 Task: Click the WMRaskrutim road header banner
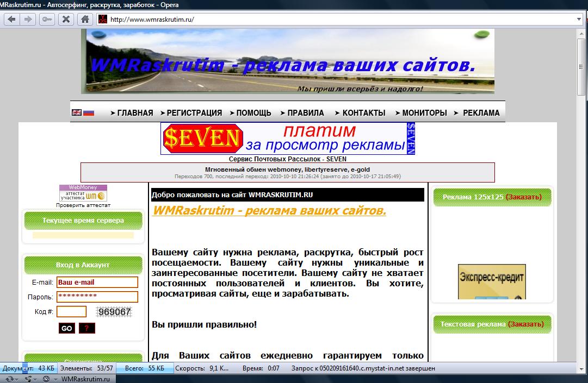click(288, 61)
